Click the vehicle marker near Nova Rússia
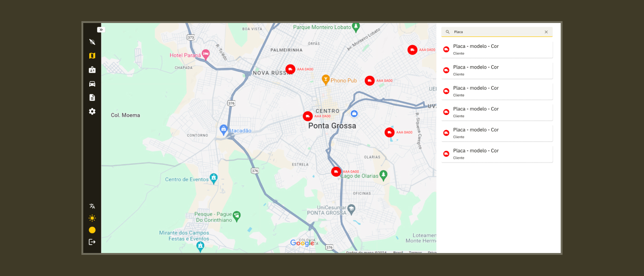This screenshot has height=276, width=644. coord(290,69)
